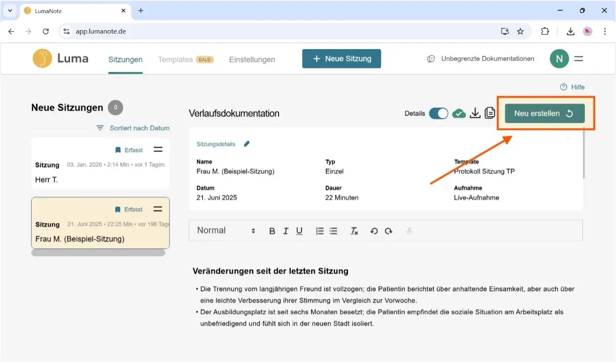
Task: Open the Normal text style dropdown
Action: 226,231
